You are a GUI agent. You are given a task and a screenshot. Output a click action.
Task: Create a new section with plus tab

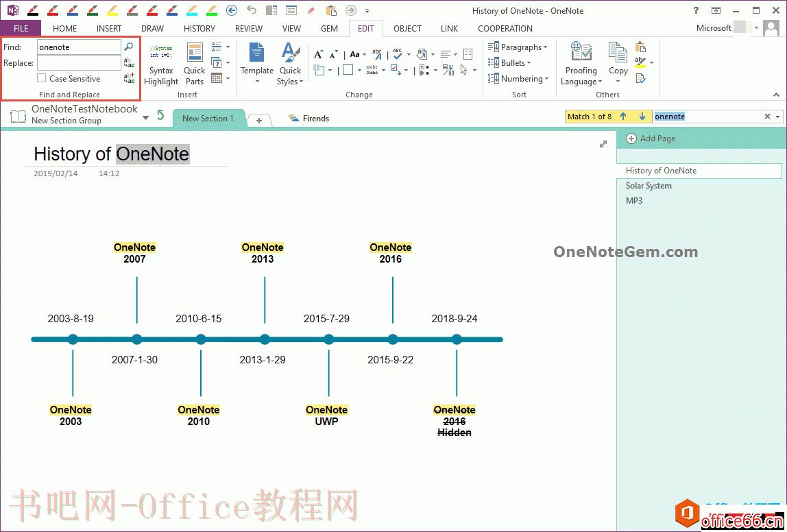(259, 121)
